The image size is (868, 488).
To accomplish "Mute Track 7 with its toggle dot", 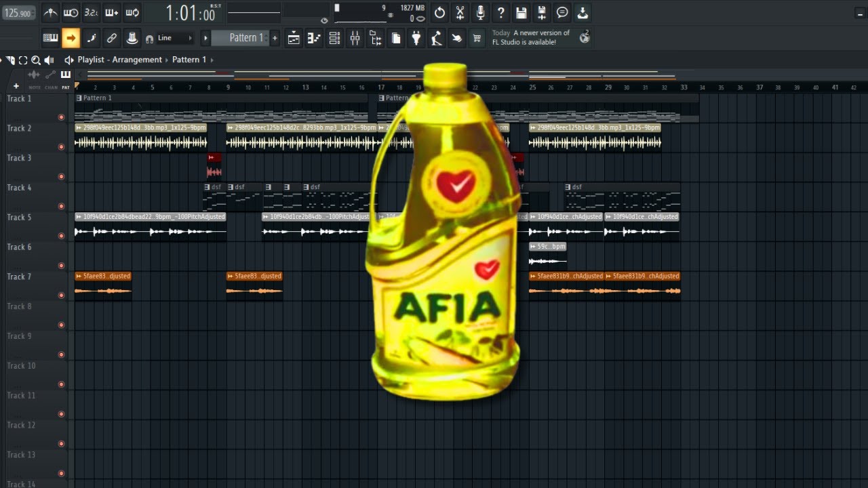I will point(61,295).
